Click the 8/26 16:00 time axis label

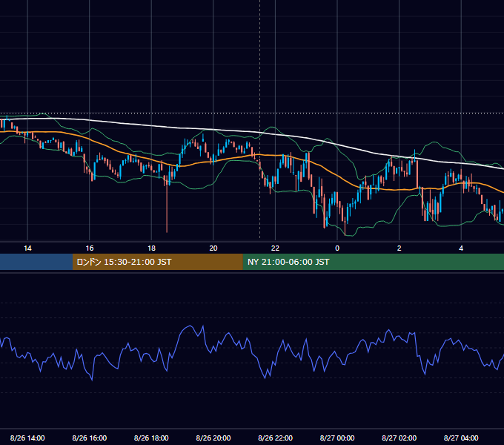(90, 438)
